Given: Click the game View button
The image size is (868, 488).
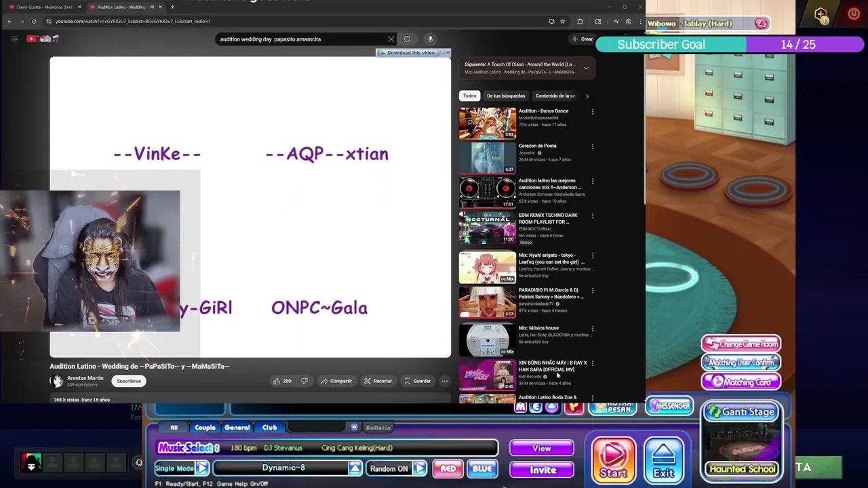Looking at the screenshot, I should tap(542, 448).
